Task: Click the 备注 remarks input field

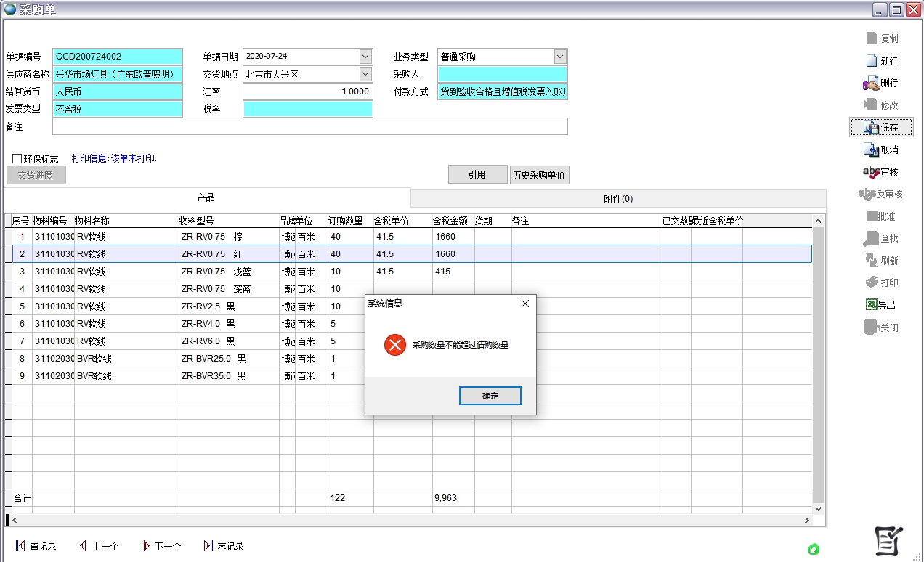Action: click(x=309, y=126)
